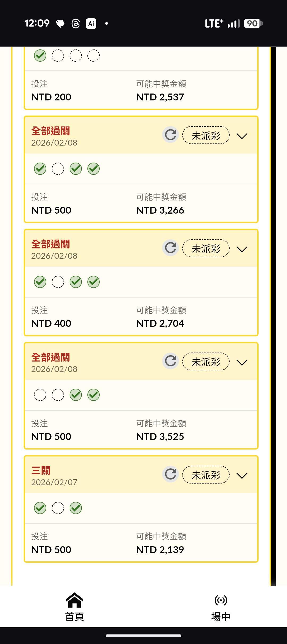Tap the Threads icon in status bar
This screenshot has height=644, width=287.
[x=75, y=24]
